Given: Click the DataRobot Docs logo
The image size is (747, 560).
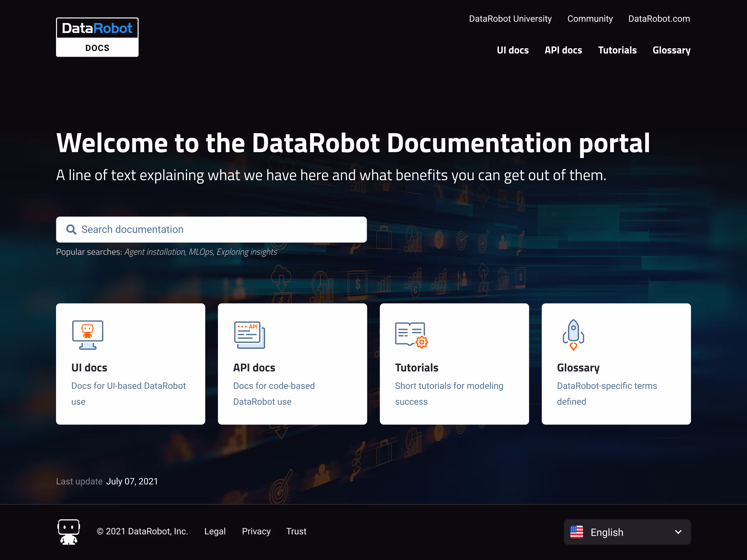Looking at the screenshot, I should coord(97,37).
